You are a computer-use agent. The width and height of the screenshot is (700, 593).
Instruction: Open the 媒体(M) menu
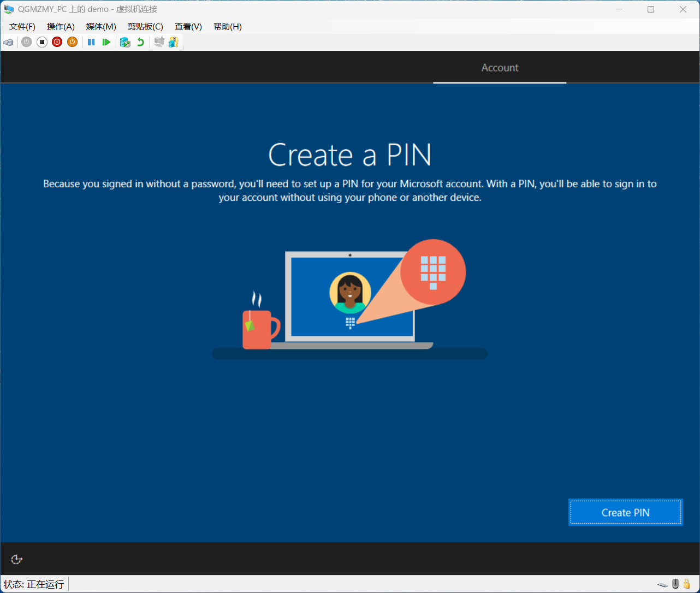(x=101, y=27)
